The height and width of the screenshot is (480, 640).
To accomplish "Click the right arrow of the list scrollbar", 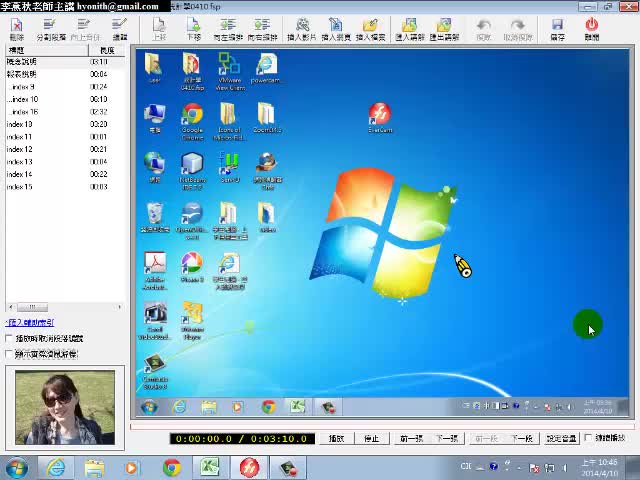I will (x=120, y=307).
